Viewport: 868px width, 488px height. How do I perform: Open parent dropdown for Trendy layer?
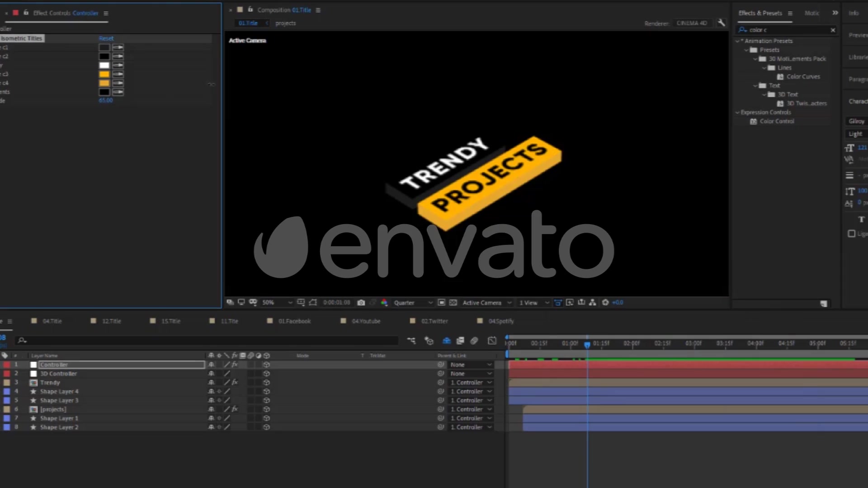(x=471, y=383)
